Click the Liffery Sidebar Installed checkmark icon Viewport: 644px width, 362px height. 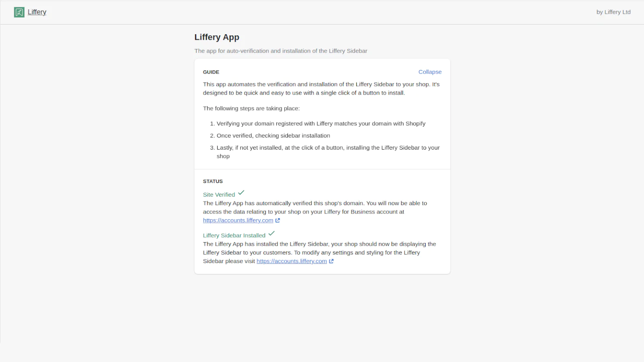(272, 233)
